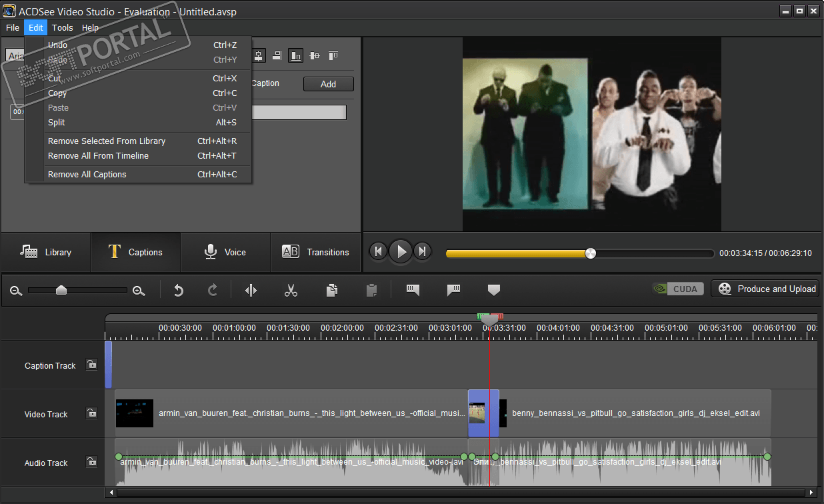
Task: Click the Redo arrow in timeline toolbar
Action: [x=213, y=290]
